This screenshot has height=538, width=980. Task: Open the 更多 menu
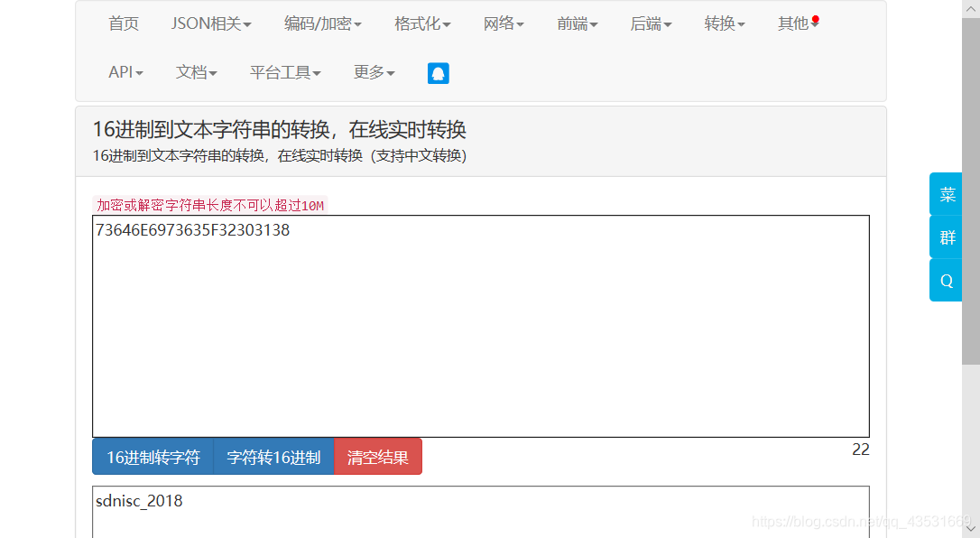374,72
